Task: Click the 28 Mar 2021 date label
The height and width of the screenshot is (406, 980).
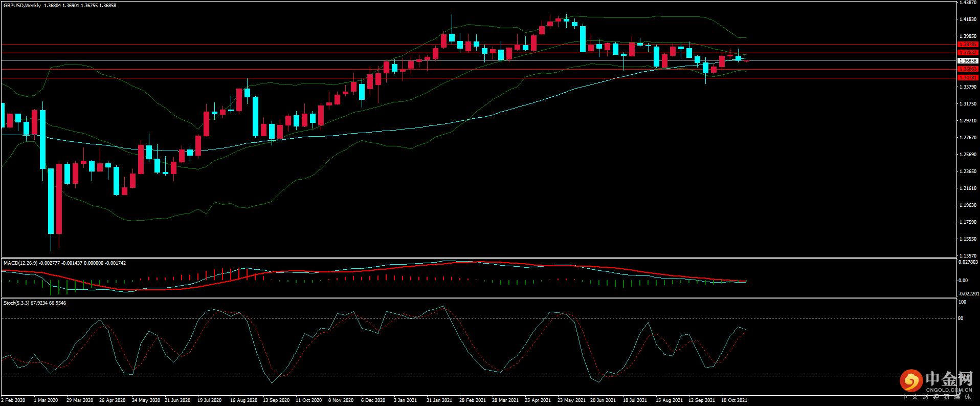Action: tap(505, 400)
